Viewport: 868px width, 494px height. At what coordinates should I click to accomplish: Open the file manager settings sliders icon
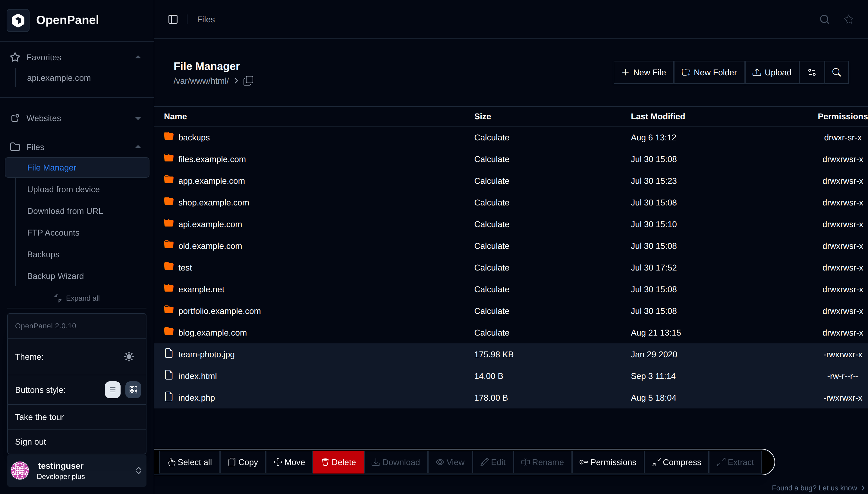(812, 72)
